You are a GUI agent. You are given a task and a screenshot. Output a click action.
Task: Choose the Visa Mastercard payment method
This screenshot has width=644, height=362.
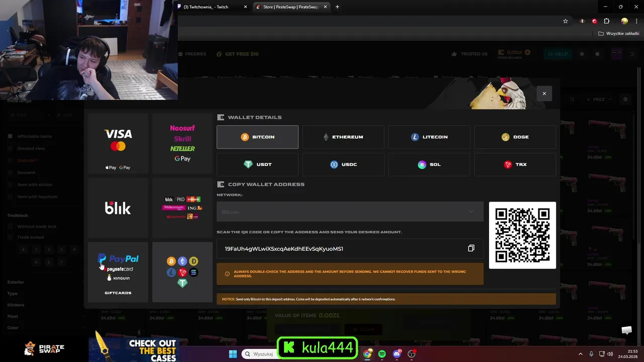(118, 144)
